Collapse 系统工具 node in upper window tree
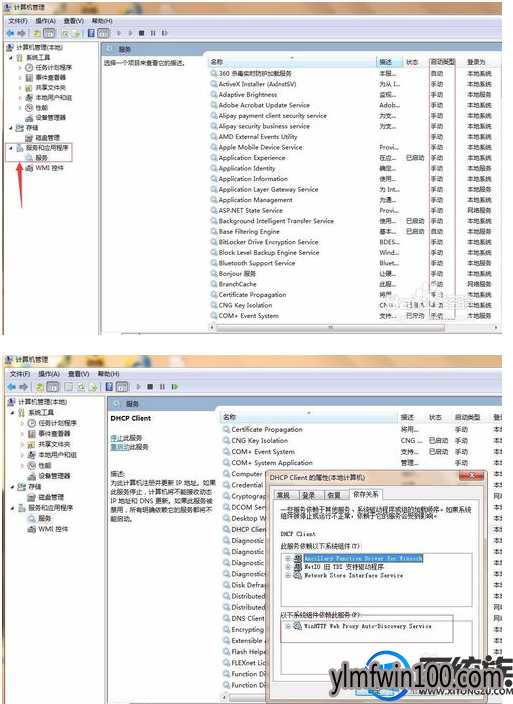 (x=11, y=57)
